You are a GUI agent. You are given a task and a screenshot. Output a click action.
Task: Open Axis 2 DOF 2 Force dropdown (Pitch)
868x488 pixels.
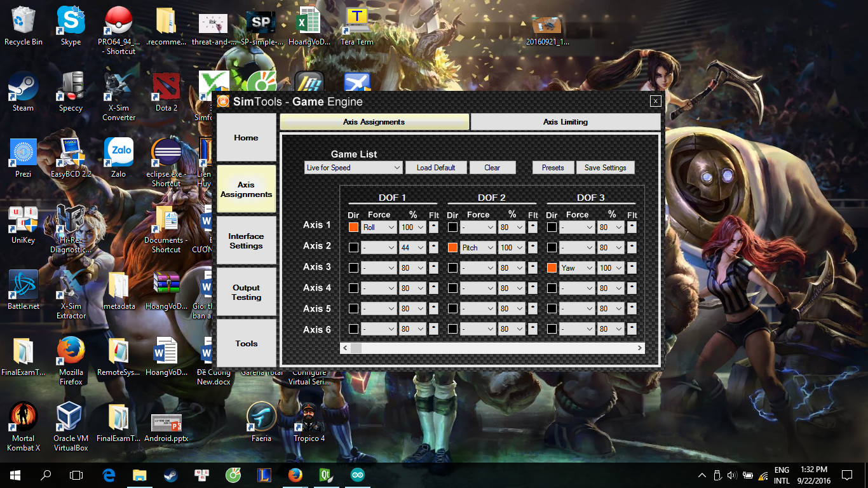click(x=478, y=247)
